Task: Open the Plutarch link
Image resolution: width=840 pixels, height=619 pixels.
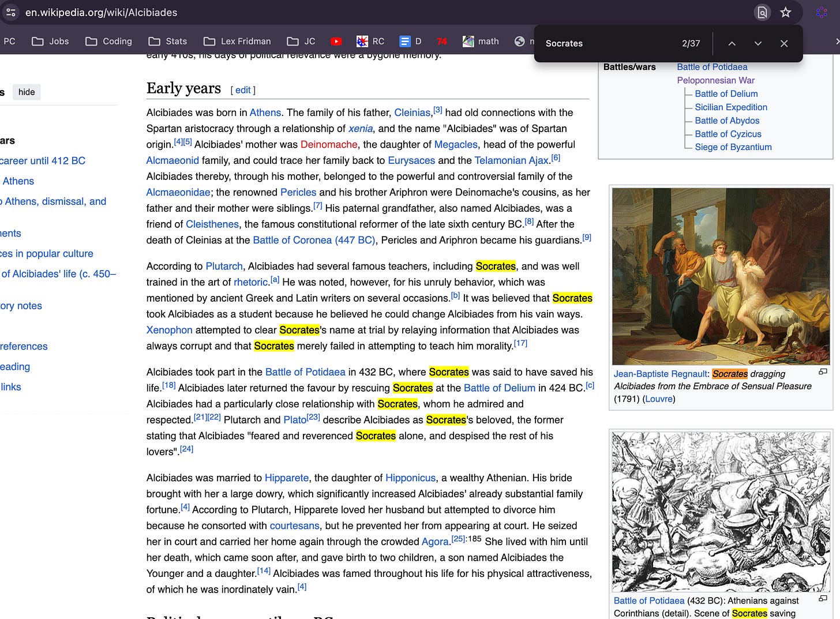Action: 224,266
